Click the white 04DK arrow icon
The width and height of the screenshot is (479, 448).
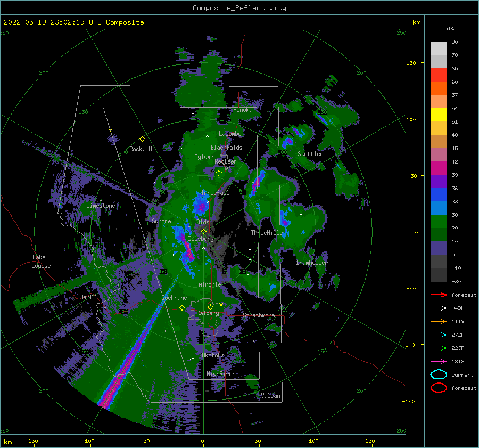click(439, 308)
